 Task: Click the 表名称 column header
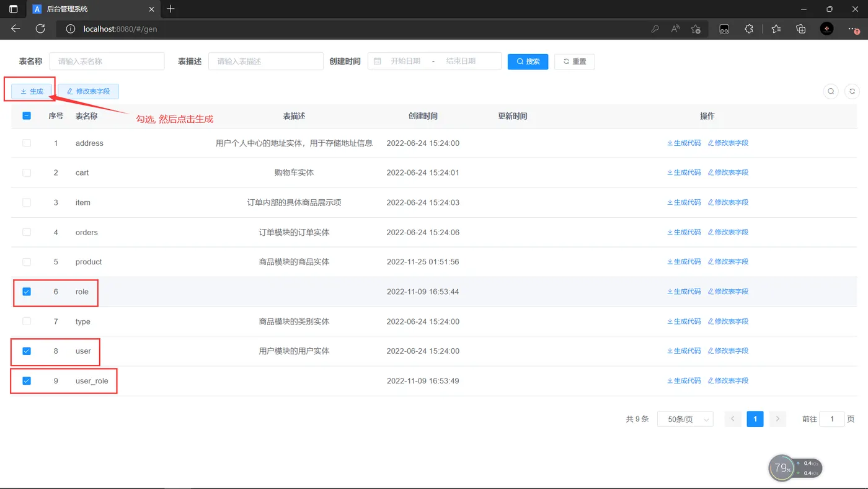pyautogui.click(x=86, y=116)
